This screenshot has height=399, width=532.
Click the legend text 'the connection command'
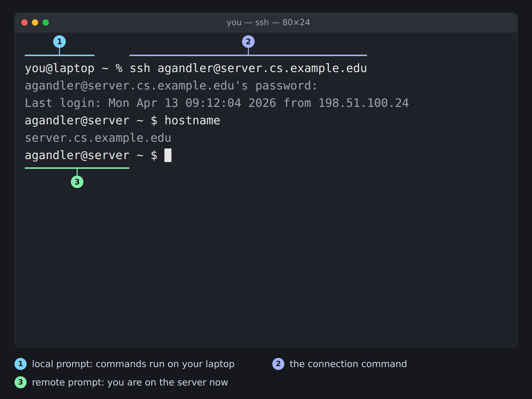tap(348, 364)
